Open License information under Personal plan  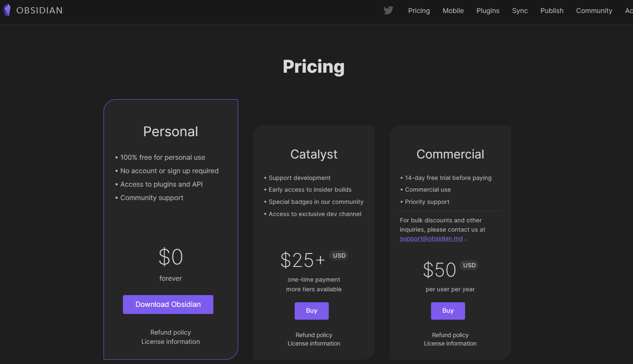coord(170,342)
